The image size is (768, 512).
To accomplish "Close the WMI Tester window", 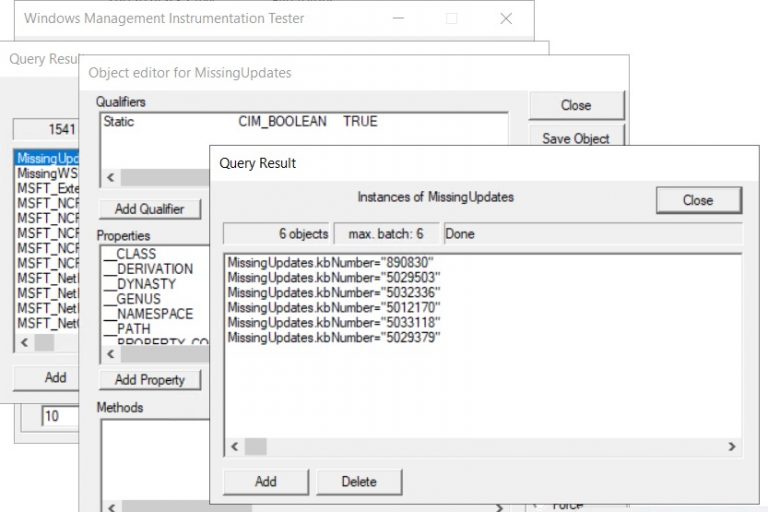I will [506, 18].
